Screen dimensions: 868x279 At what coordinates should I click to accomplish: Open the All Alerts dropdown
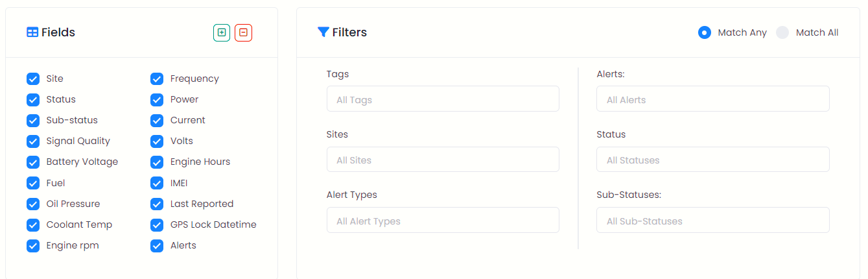(713, 99)
